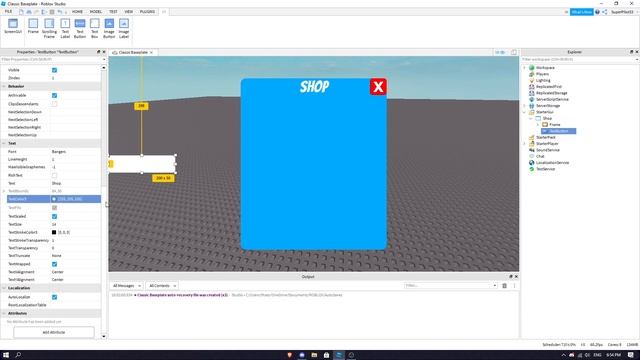640x360 pixels.
Task: Select ReplicatedFirst in the Explorer
Action: 549,87
